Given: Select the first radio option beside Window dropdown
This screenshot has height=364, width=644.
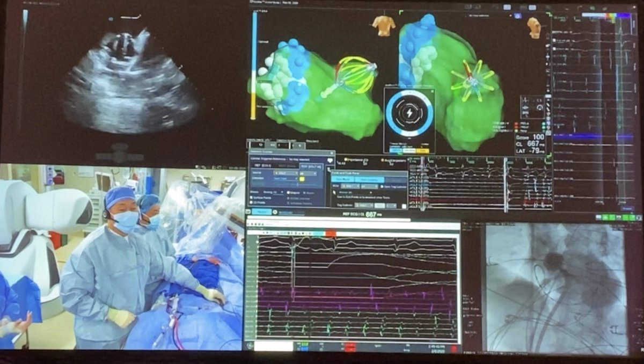Looking at the screenshot, I should point(288,192).
